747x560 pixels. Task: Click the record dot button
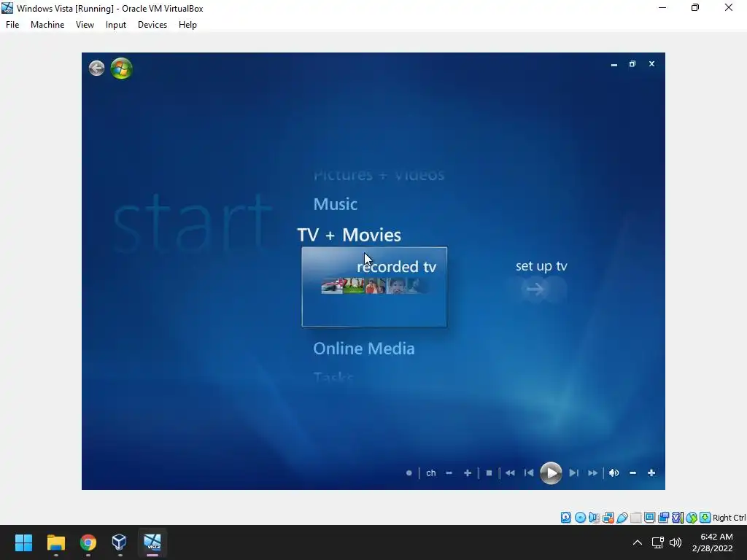[x=409, y=472]
